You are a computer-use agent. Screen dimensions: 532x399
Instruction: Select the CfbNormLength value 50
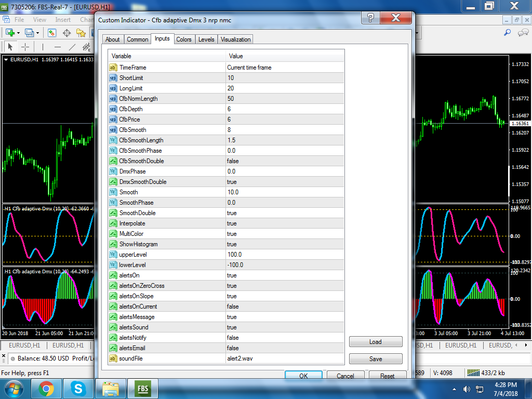[285, 98]
